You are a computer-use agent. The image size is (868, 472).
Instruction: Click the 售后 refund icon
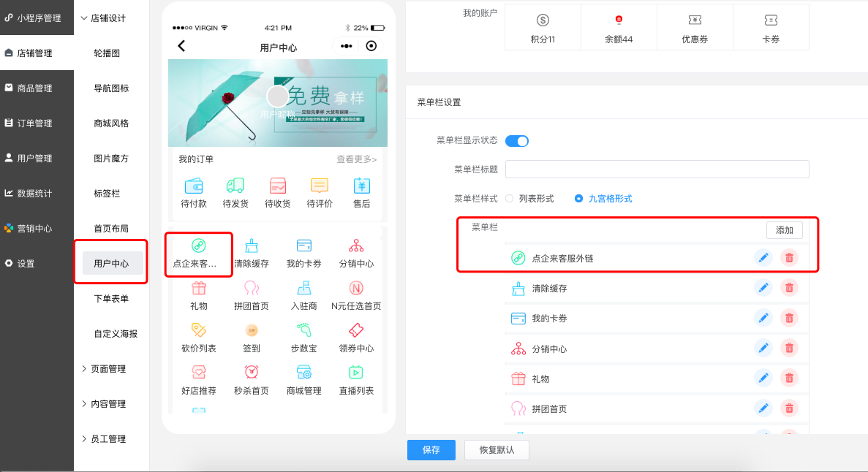click(361, 186)
